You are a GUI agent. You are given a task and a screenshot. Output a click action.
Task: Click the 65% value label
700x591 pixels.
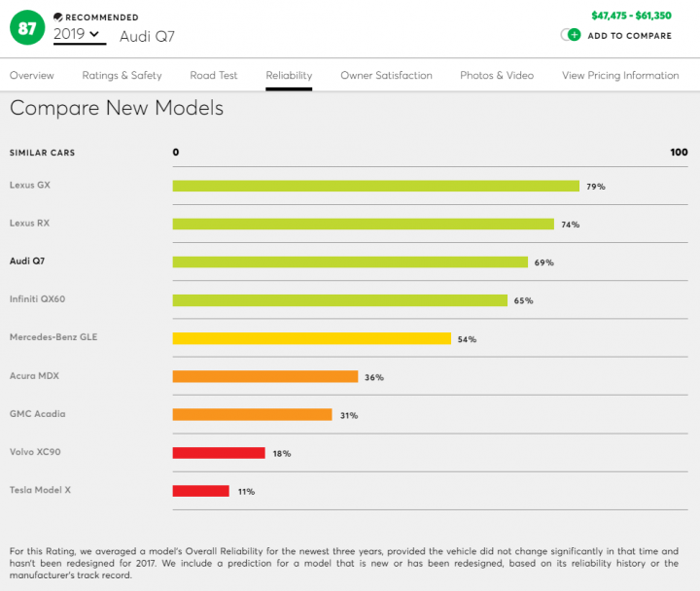523,301
